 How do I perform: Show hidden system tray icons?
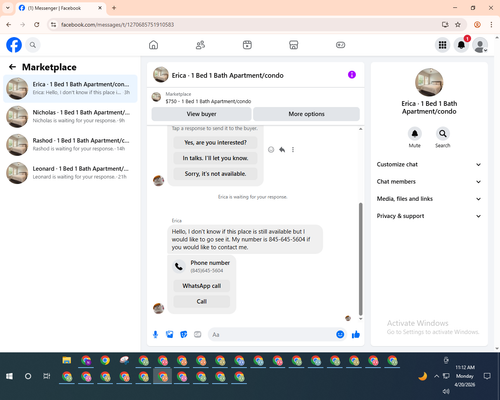tap(436, 376)
